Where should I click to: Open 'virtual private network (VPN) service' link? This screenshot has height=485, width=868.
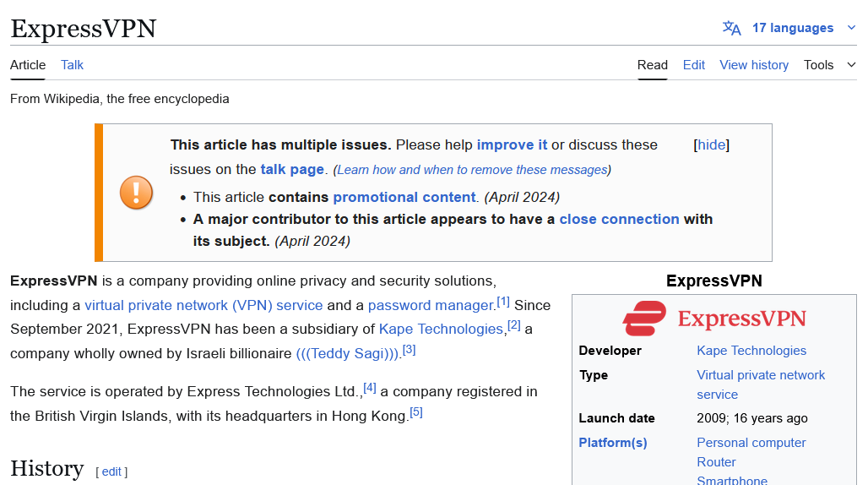click(203, 305)
